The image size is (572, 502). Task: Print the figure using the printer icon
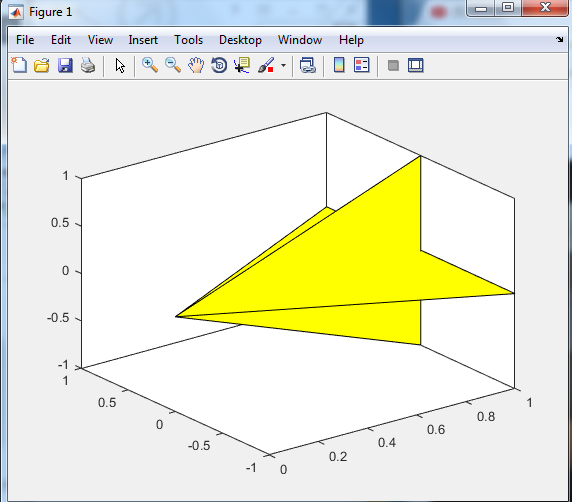[88, 66]
